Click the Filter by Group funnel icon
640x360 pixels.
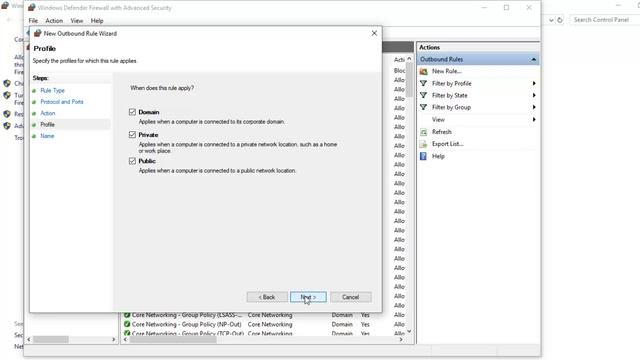point(423,107)
